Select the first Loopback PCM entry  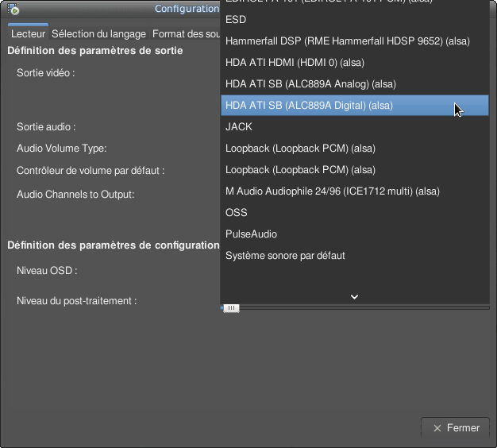(x=300, y=149)
